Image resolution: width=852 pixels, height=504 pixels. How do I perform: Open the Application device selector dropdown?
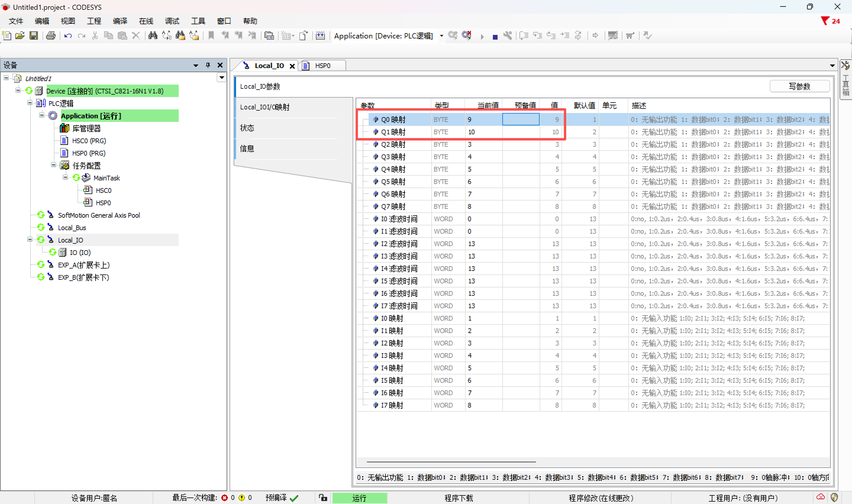(441, 36)
